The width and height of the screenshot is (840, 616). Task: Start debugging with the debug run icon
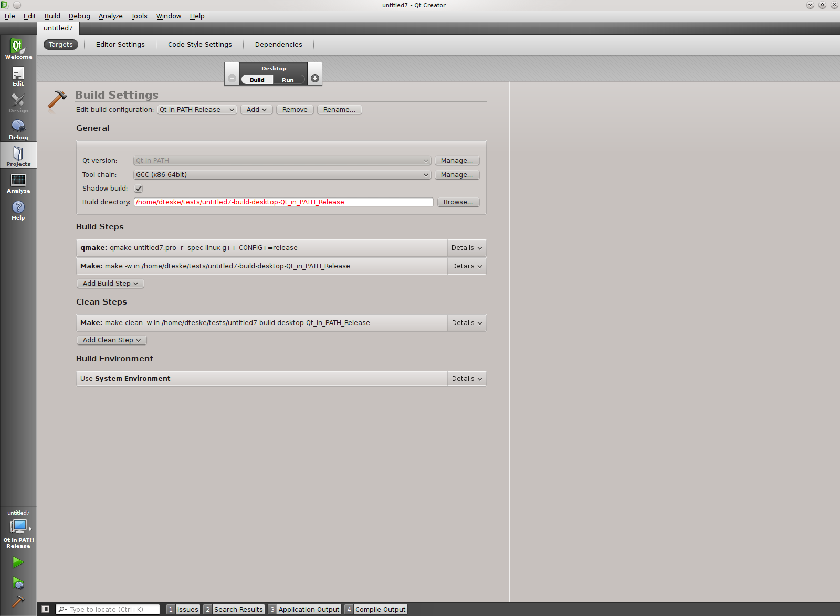click(18, 582)
